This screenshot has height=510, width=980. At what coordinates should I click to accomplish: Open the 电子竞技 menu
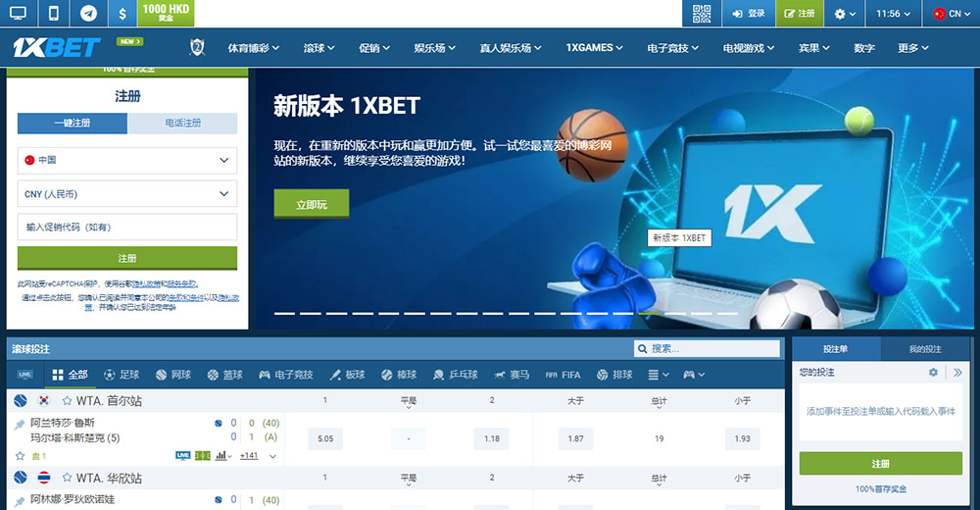(x=672, y=47)
